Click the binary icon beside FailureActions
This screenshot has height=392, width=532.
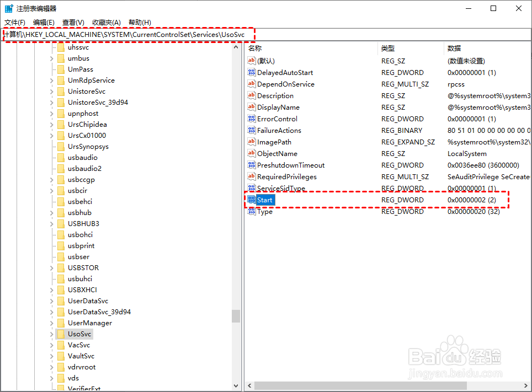[x=252, y=130]
